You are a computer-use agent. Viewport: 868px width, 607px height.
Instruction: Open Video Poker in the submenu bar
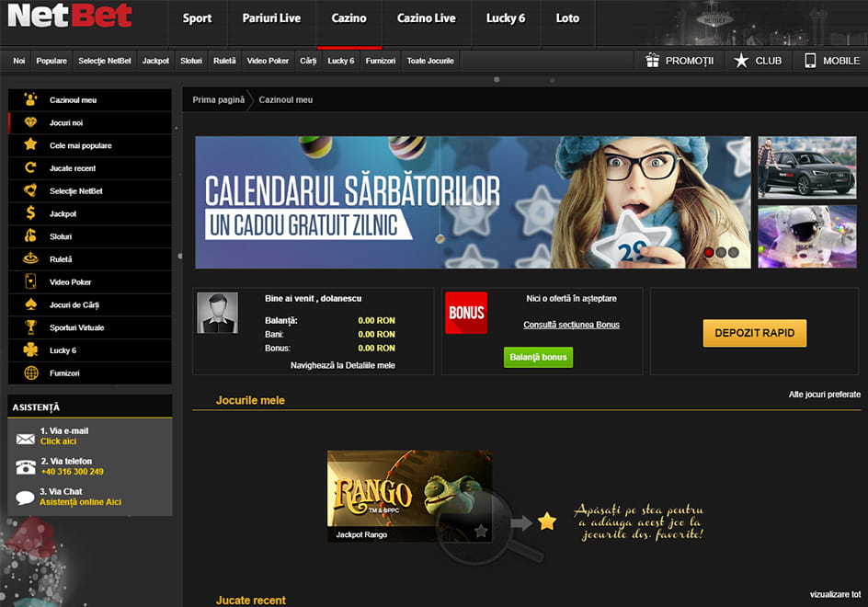tap(268, 61)
